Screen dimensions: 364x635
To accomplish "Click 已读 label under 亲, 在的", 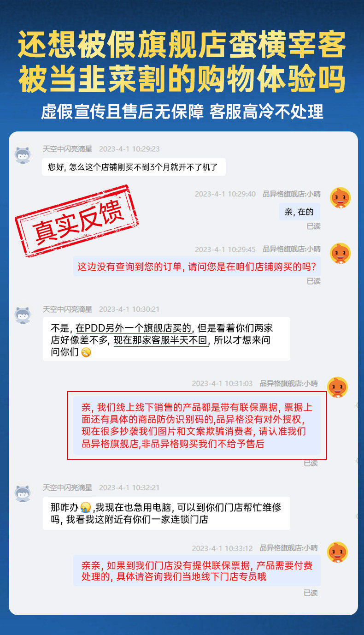I will [x=313, y=226].
